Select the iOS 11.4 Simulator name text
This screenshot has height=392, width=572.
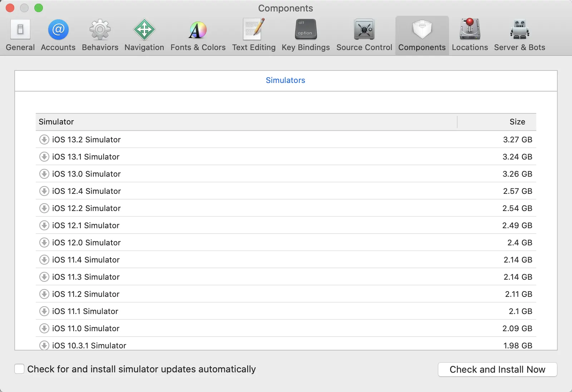(x=86, y=260)
